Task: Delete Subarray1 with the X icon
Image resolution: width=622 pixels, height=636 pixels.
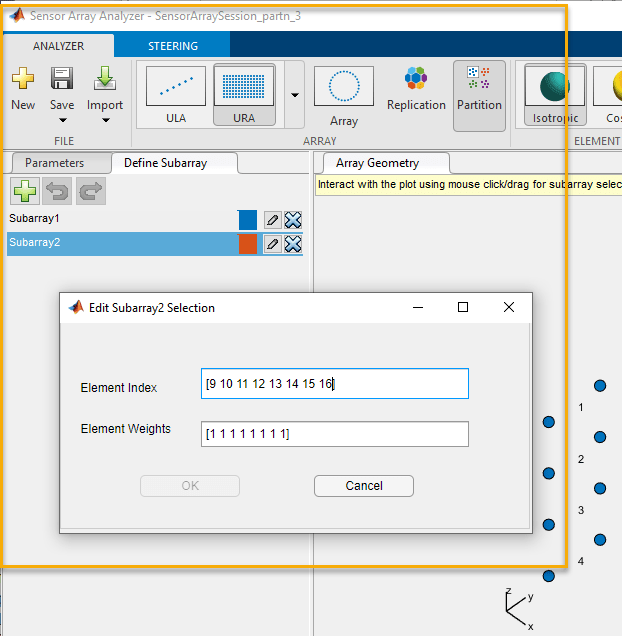Action: tap(293, 220)
